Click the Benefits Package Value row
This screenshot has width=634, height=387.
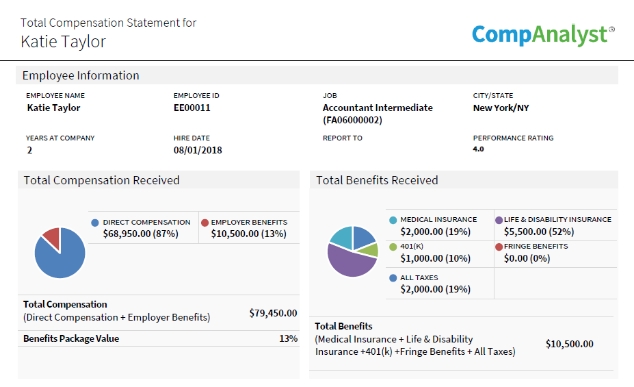159,338
